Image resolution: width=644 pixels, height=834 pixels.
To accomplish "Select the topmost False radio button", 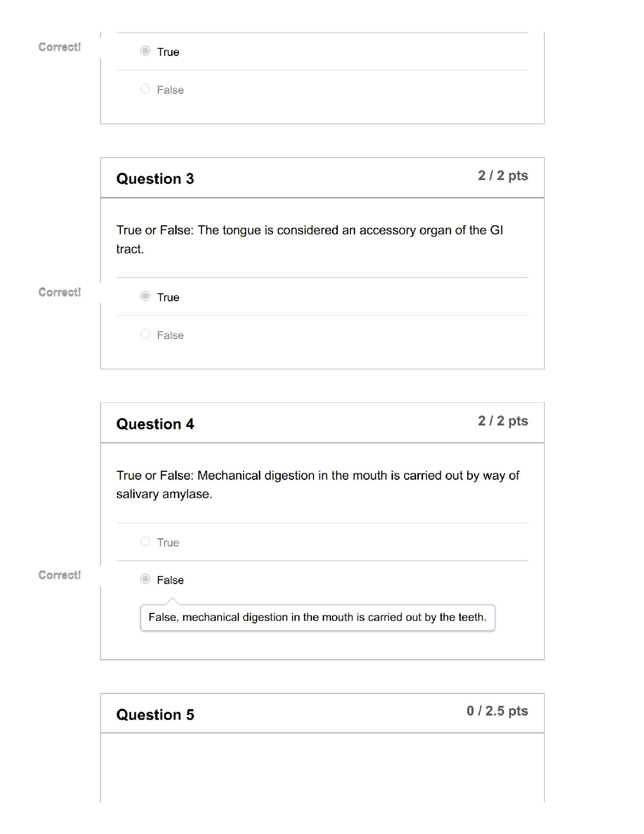I will [x=145, y=88].
